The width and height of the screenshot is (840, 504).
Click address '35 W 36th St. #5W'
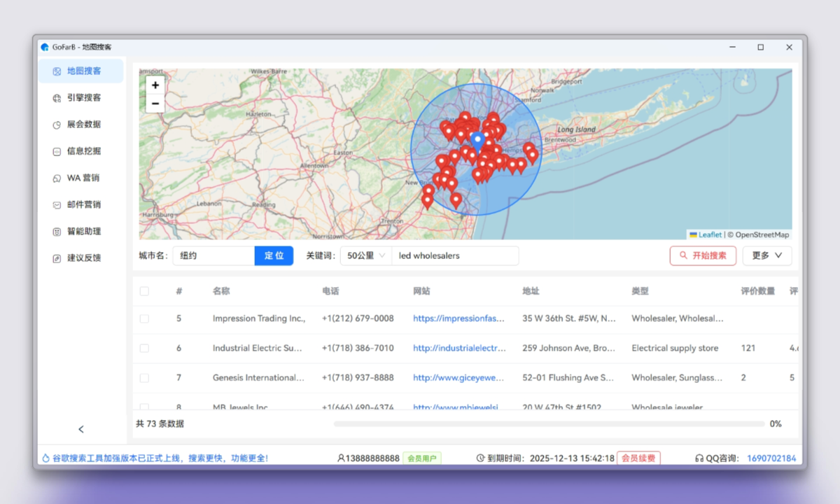(x=569, y=318)
